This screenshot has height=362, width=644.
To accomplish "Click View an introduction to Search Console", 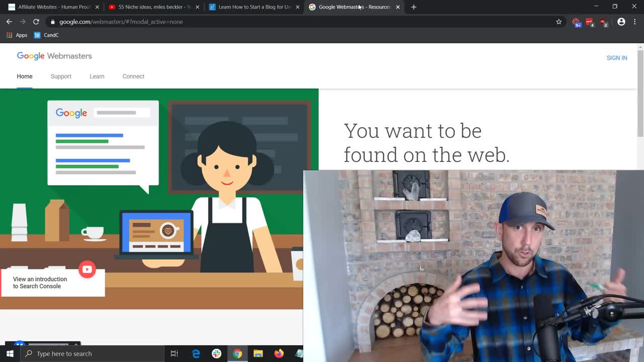I will (40, 283).
